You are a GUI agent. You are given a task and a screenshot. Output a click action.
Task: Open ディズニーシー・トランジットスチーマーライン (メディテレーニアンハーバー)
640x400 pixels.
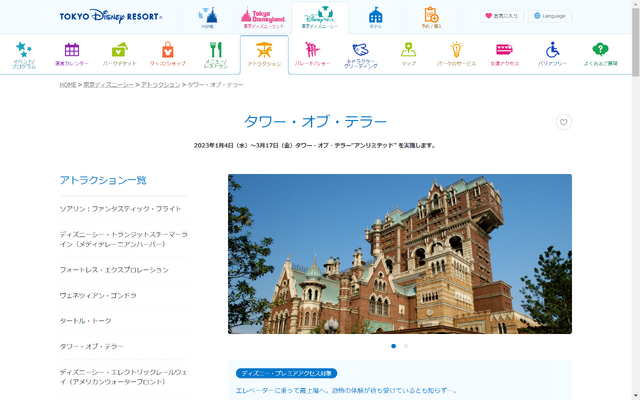point(124,239)
